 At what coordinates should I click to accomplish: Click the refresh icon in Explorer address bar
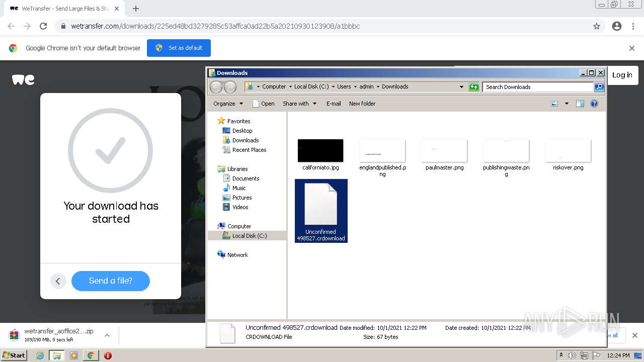tap(474, 87)
